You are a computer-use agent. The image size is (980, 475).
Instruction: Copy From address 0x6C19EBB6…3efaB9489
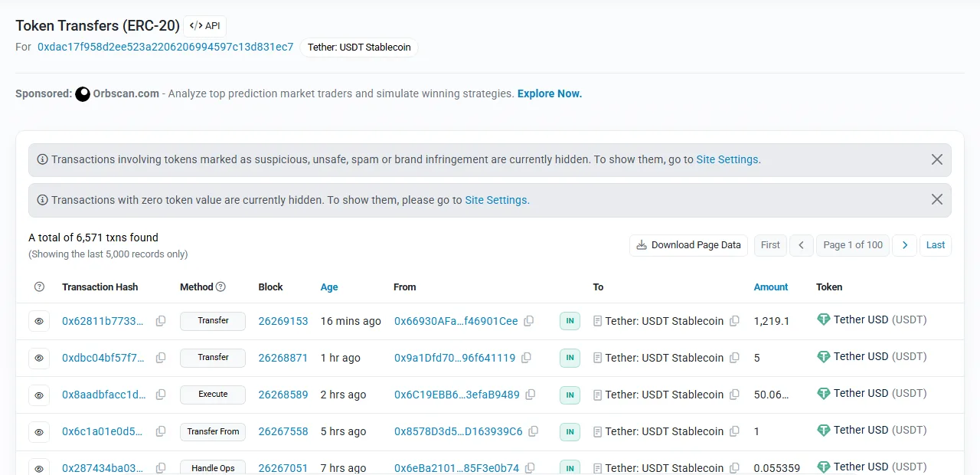[x=531, y=395]
